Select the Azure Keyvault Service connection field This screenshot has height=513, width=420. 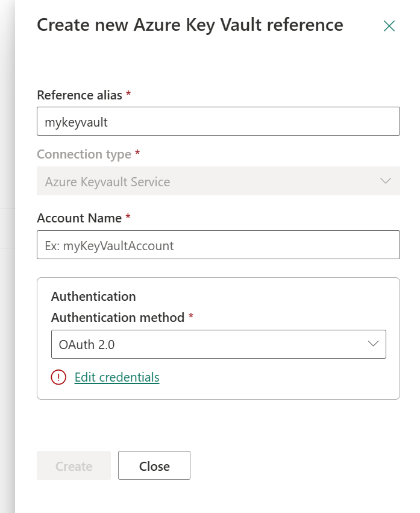click(218, 181)
